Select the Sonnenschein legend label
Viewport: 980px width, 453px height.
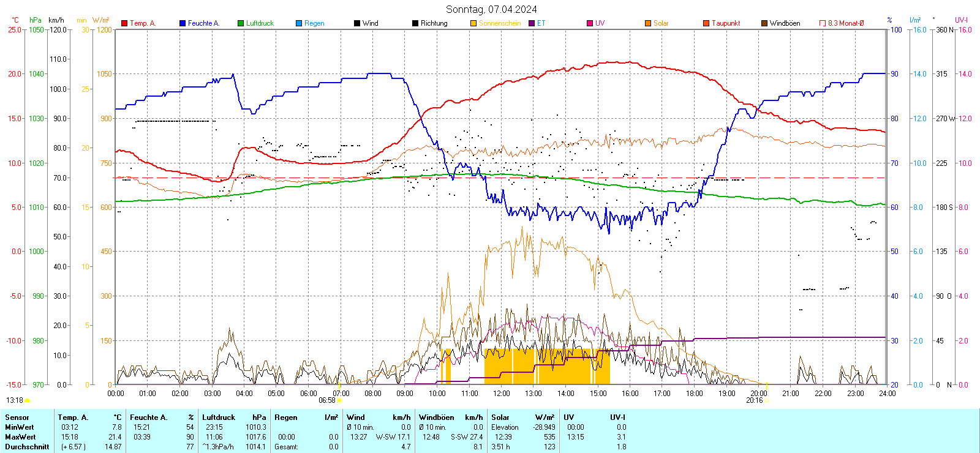point(500,23)
